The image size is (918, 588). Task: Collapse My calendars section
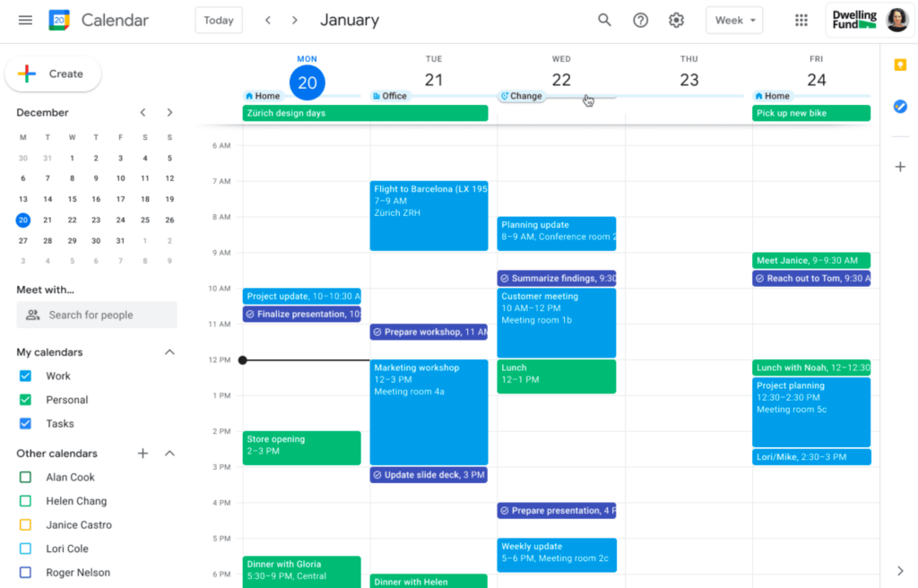coord(169,352)
